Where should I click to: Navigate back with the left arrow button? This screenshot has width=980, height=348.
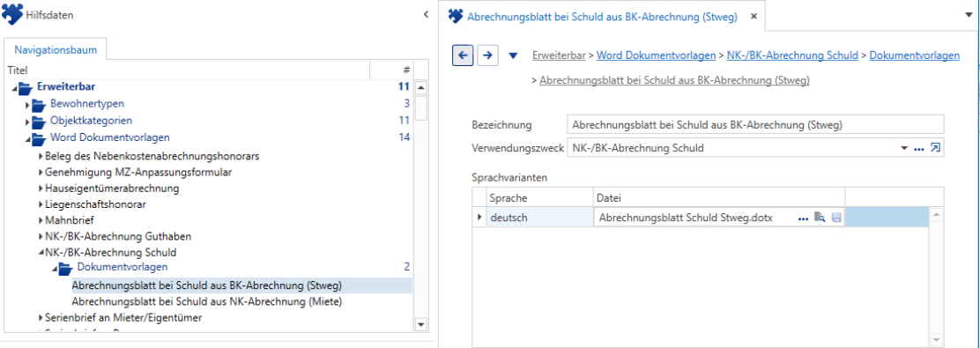[x=463, y=55]
